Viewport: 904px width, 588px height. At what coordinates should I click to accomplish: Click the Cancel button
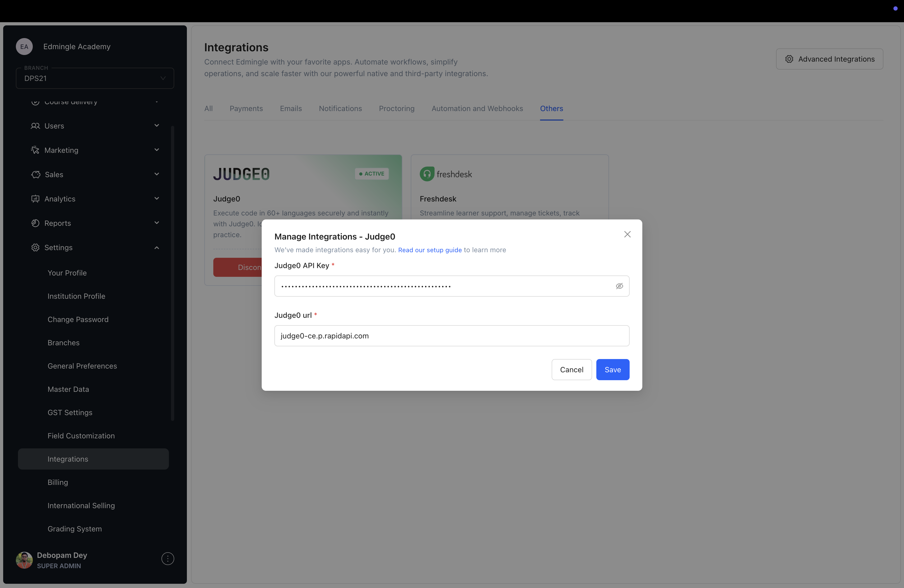point(572,370)
